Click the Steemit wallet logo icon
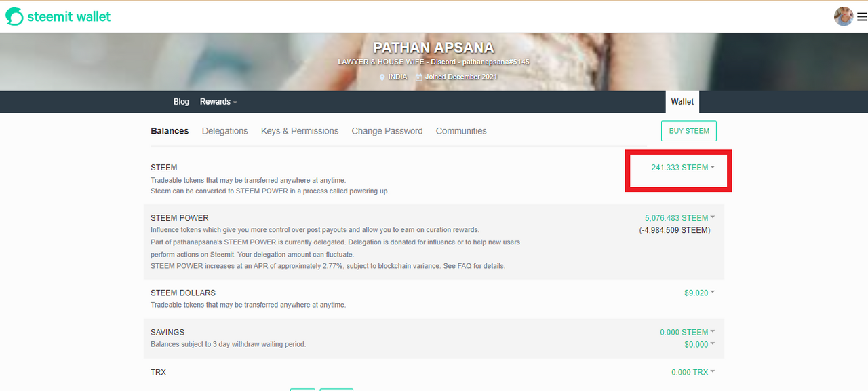 point(14,17)
